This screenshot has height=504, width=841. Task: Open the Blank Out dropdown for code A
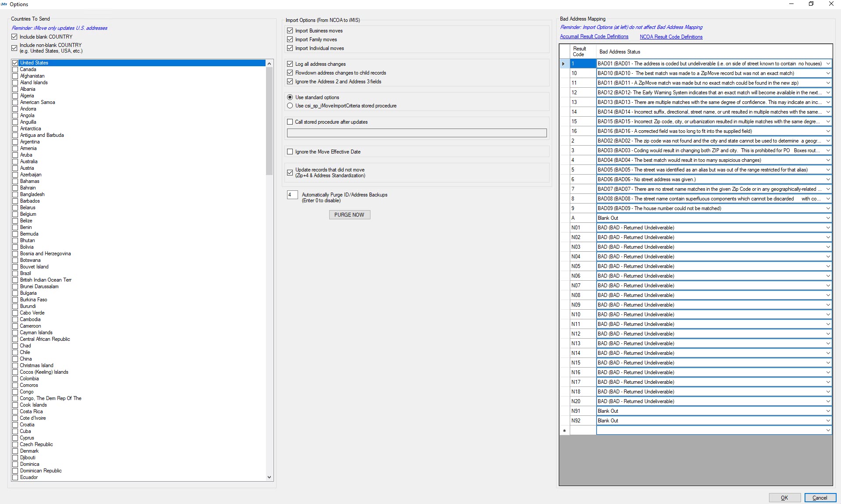(x=828, y=218)
